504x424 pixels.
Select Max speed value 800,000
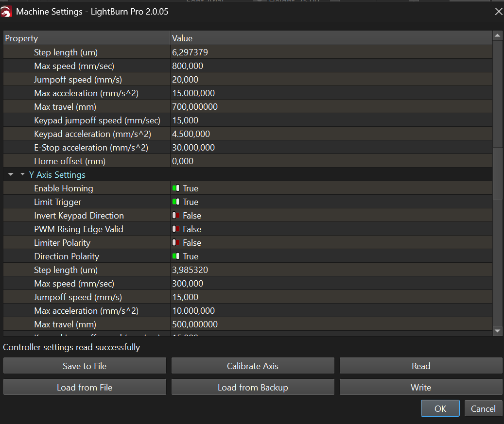tap(188, 66)
